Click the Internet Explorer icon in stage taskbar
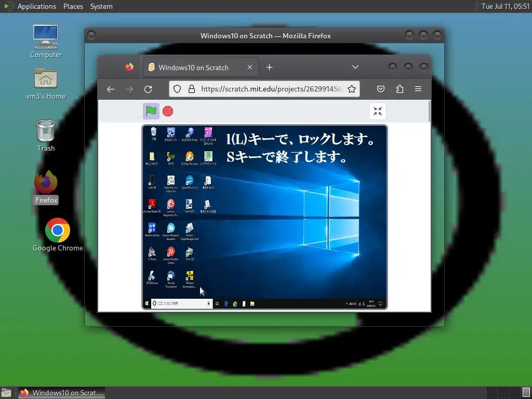 pos(235,303)
